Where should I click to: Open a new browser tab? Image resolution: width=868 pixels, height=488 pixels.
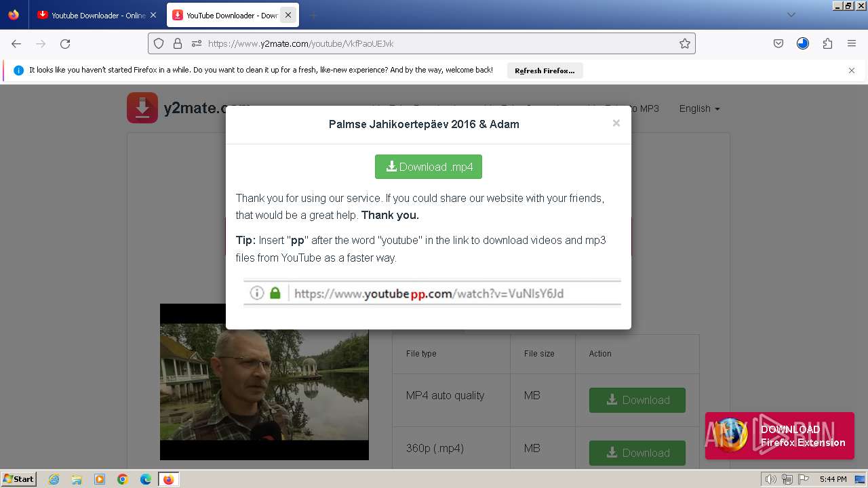coord(313,15)
